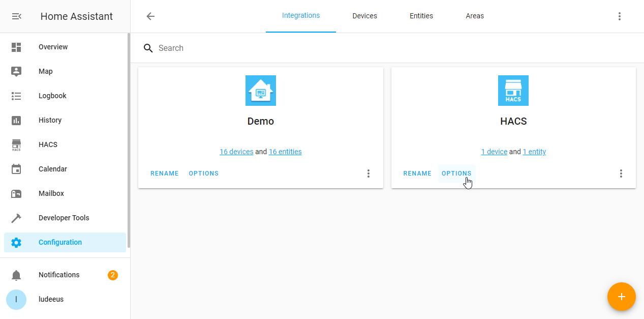Select the Calendar icon in sidebar

coord(16,169)
